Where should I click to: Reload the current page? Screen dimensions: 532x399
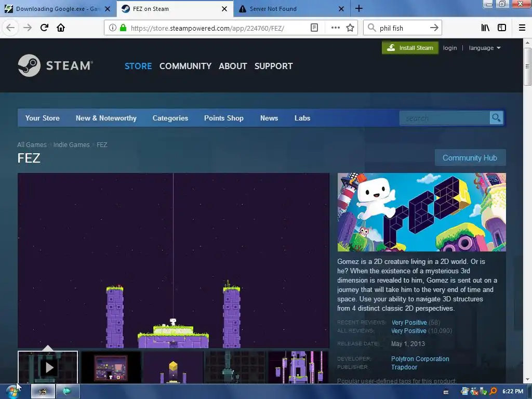[44, 28]
